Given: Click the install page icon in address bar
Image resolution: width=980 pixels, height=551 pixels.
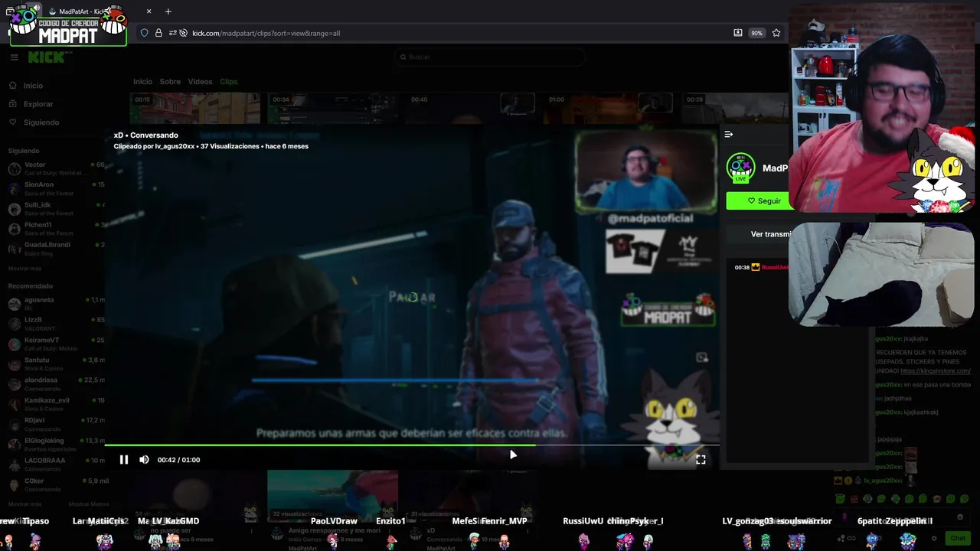Looking at the screenshot, I should [x=738, y=33].
